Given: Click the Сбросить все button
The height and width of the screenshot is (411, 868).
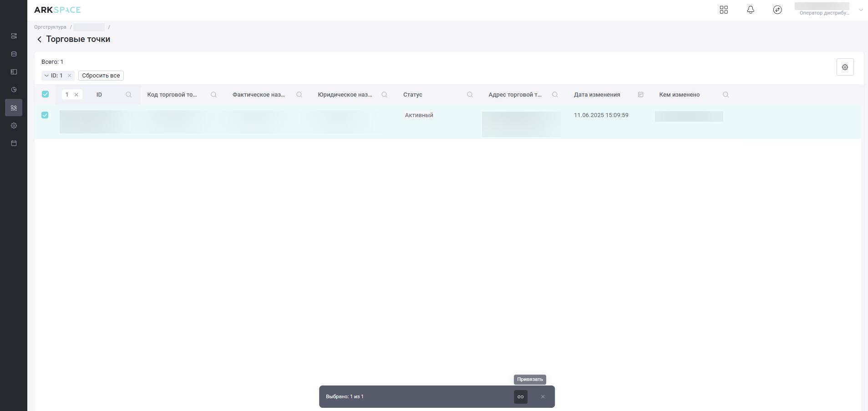Looking at the screenshot, I should pyautogui.click(x=101, y=76).
